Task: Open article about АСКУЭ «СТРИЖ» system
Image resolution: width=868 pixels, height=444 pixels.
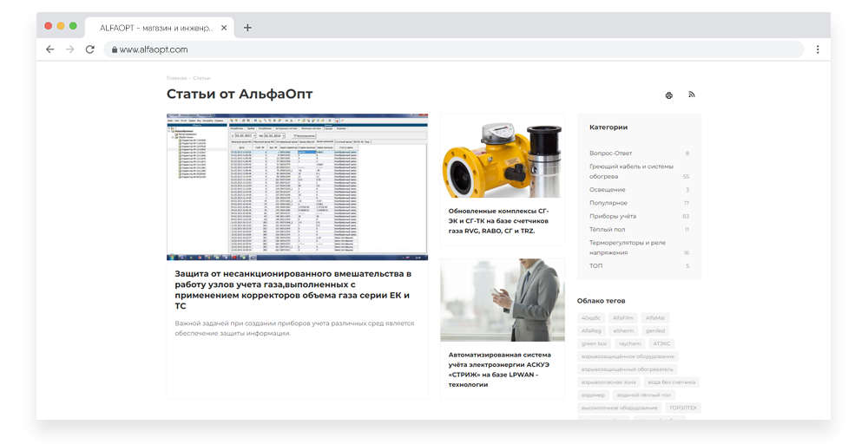Action: (499, 369)
